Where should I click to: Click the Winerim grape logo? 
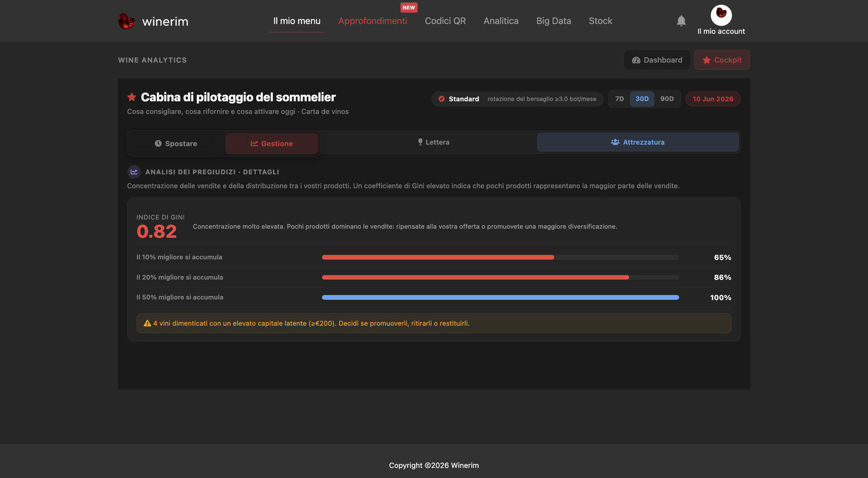tap(126, 21)
